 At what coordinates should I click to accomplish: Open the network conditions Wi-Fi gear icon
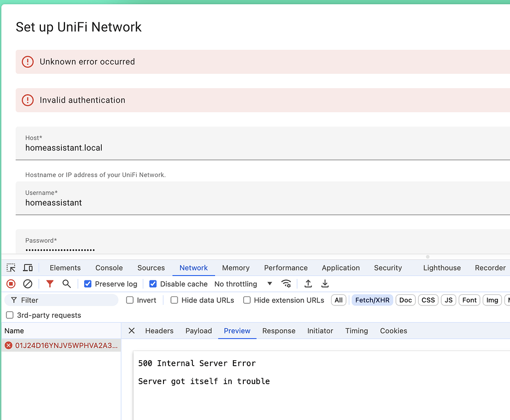pyautogui.click(x=286, y=283)
